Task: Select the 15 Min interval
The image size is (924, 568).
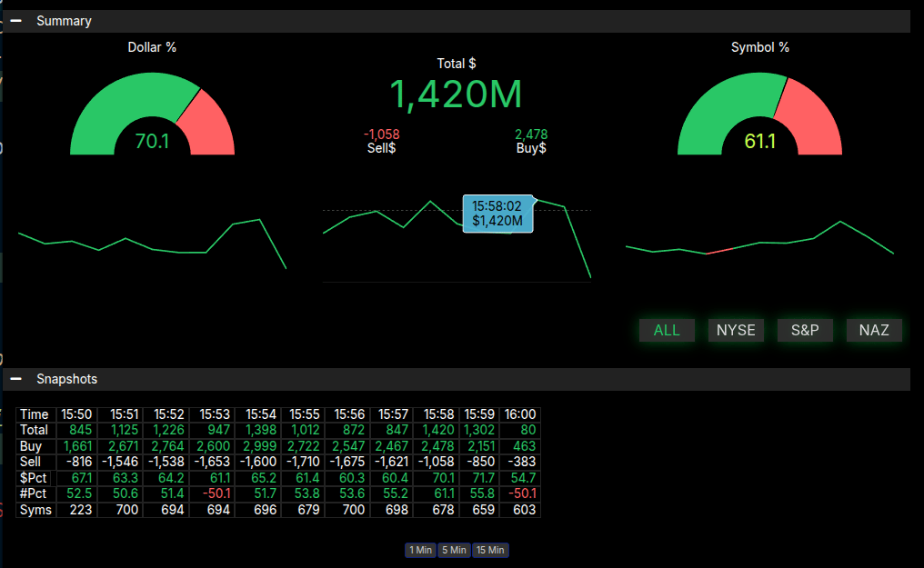Action: pyautogui.click(x=489, y=550)
